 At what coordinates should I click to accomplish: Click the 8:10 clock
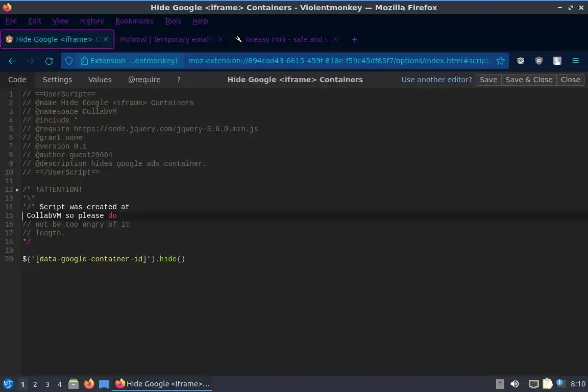pyautogui.click(x=578, y=384)
